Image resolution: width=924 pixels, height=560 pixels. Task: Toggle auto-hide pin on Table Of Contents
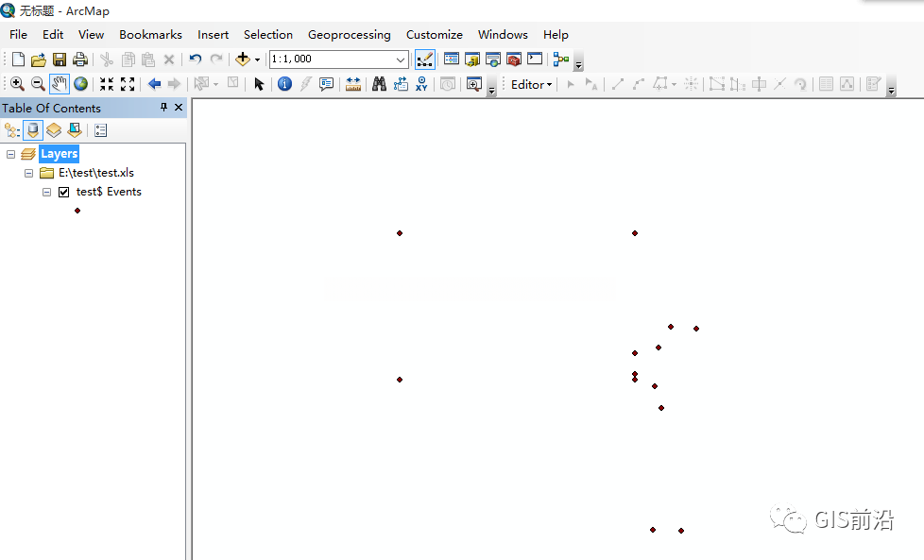[163, 107]
